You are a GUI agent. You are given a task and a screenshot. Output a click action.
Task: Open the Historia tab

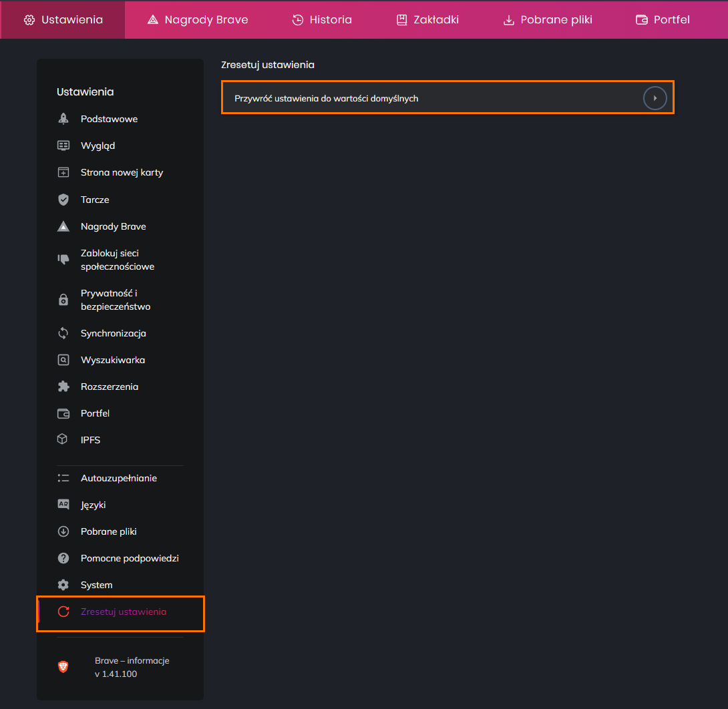[321, 19]
